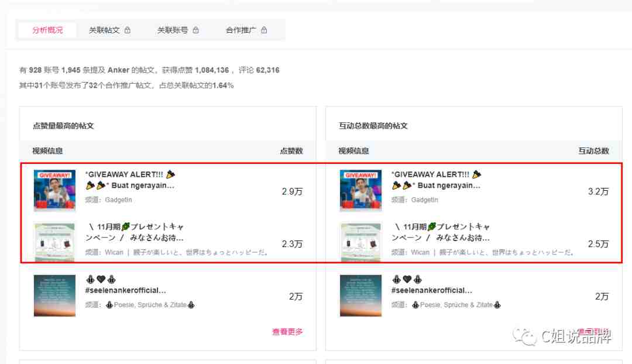This screenshot has width=632, height=364.
Task: Click Gadgetin channel name in top-liked list
Action: pos(118,200)
